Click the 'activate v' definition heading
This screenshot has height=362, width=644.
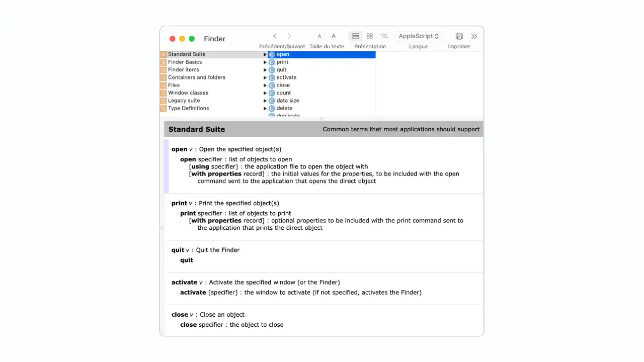click(x=187, y=282)
